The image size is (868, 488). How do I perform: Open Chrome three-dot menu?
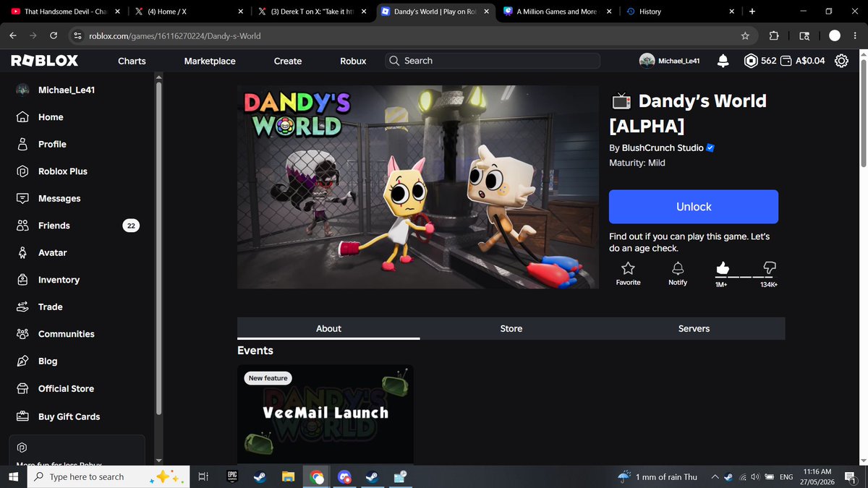point(856,35)
